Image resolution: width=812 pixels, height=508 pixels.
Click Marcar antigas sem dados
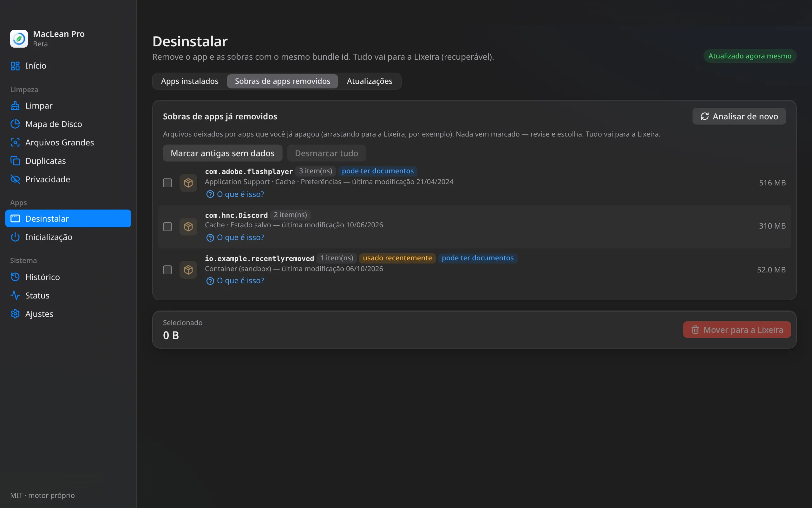tap(222, 153)
